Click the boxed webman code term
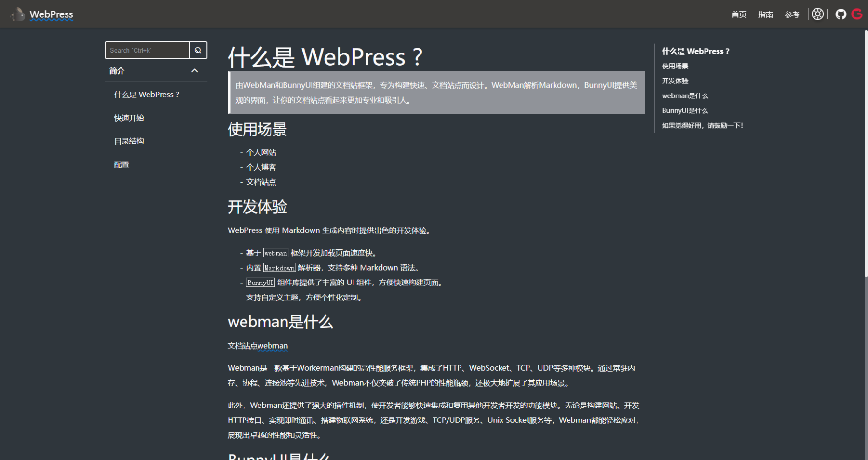868x460 pixels. click(x=275, y=253)
